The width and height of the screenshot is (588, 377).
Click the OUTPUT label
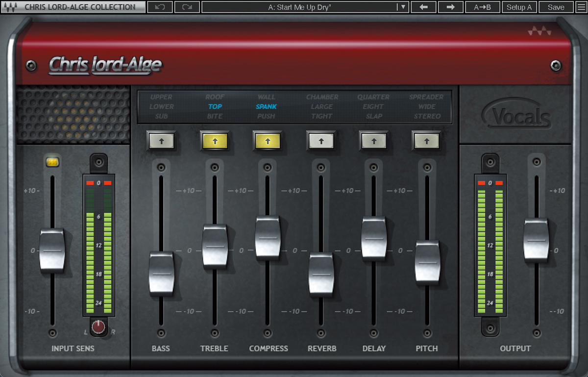(x=515, y=349)
